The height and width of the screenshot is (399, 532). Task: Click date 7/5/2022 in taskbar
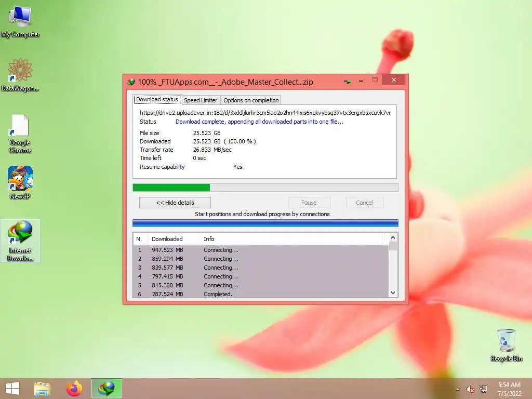[x=509, y=394]
